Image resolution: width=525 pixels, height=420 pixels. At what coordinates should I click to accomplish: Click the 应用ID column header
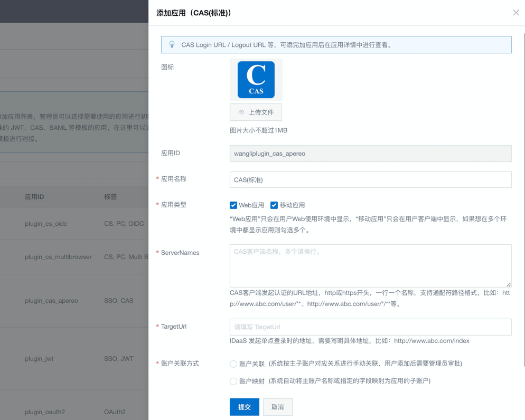coord(34,197)
